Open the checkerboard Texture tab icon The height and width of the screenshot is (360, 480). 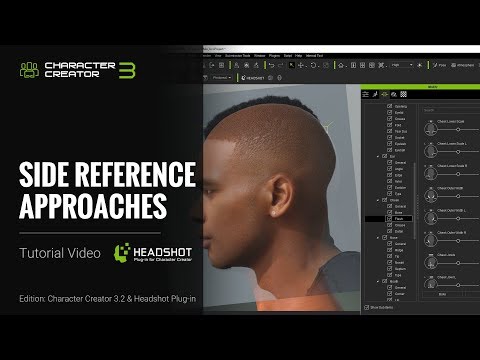(x=403, y=94)
